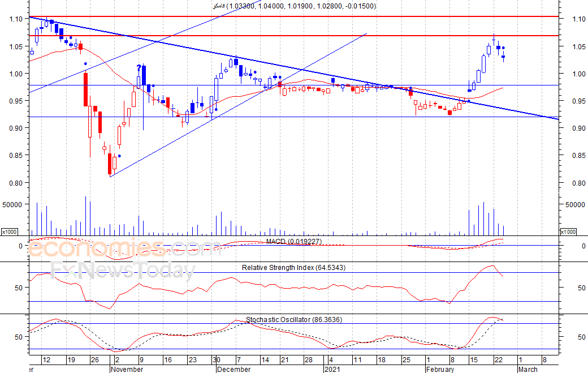Click the 0.95 label on the right axis
This screenshot has width=588, height=373.
click(579, 101)
